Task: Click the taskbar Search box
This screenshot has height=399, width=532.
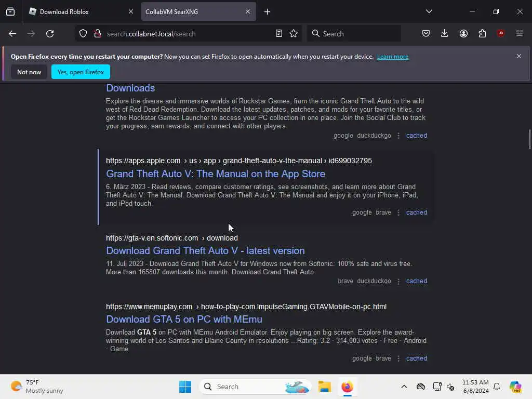Action: coord(256,387)
